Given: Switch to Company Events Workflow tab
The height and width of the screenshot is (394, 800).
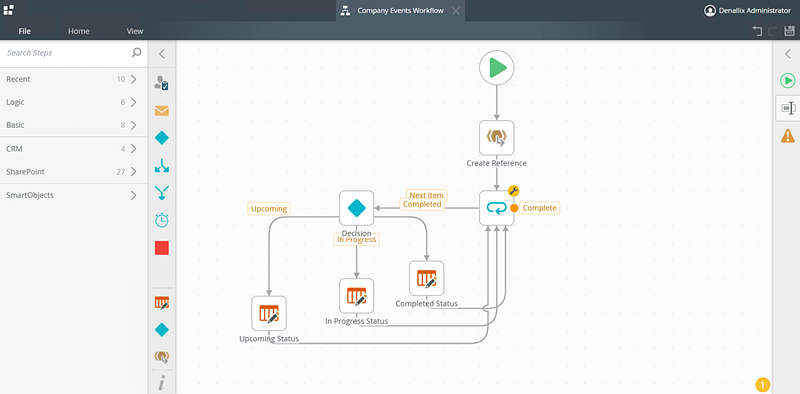Looking at the screenshot, I should [400, 11].
